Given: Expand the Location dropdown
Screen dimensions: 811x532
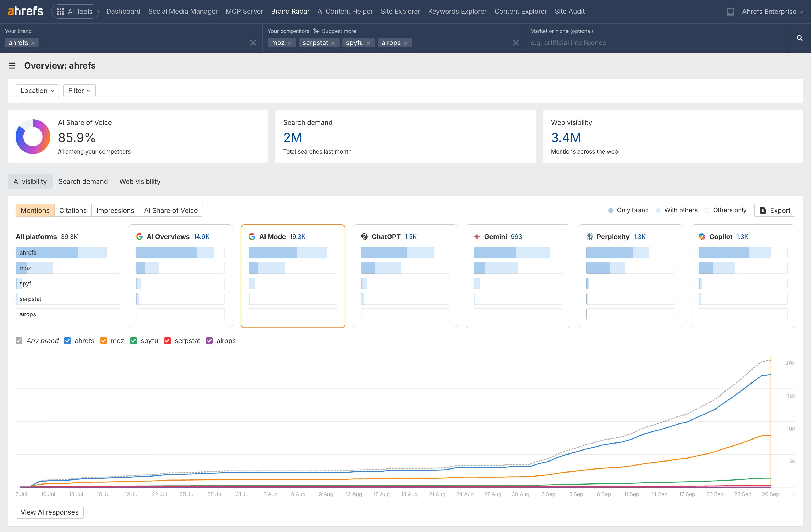Looking at the screenshot, I should click(x=37, y=91).
